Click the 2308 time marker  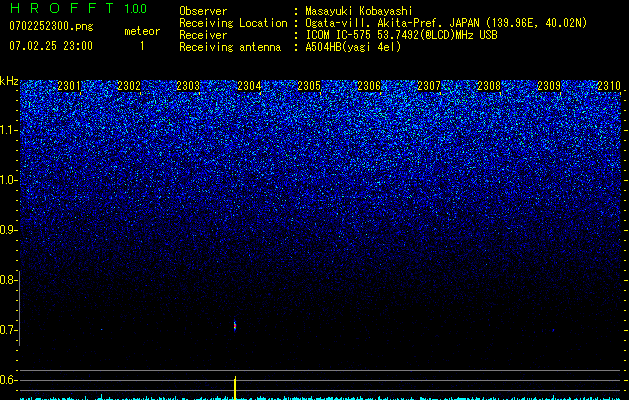click(x=489, y=85)
